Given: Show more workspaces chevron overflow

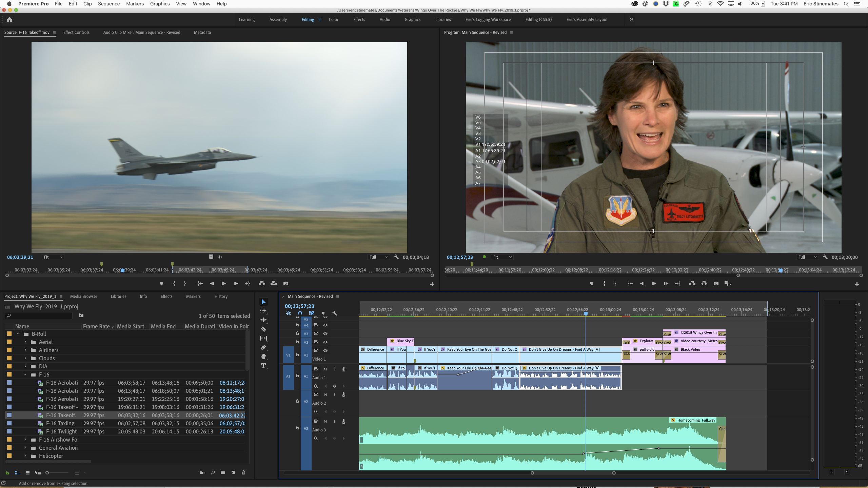Looking at the screenshot, I should [x=631, y=20].
